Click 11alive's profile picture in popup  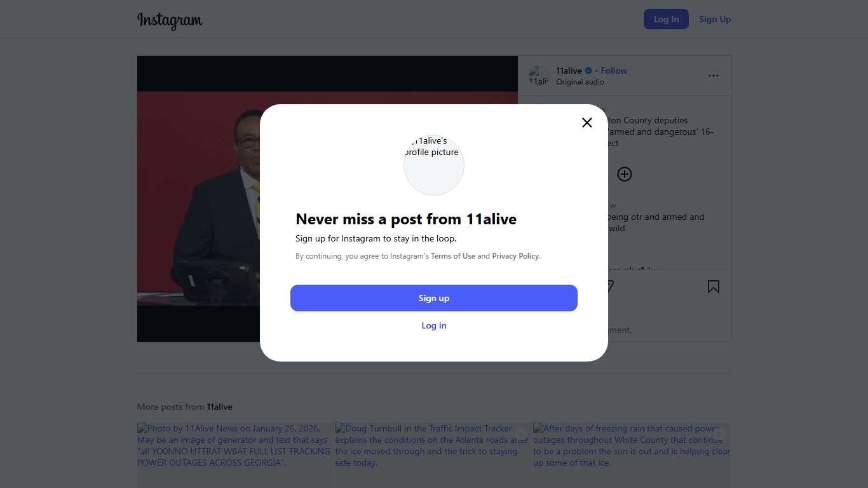point(434,165)
